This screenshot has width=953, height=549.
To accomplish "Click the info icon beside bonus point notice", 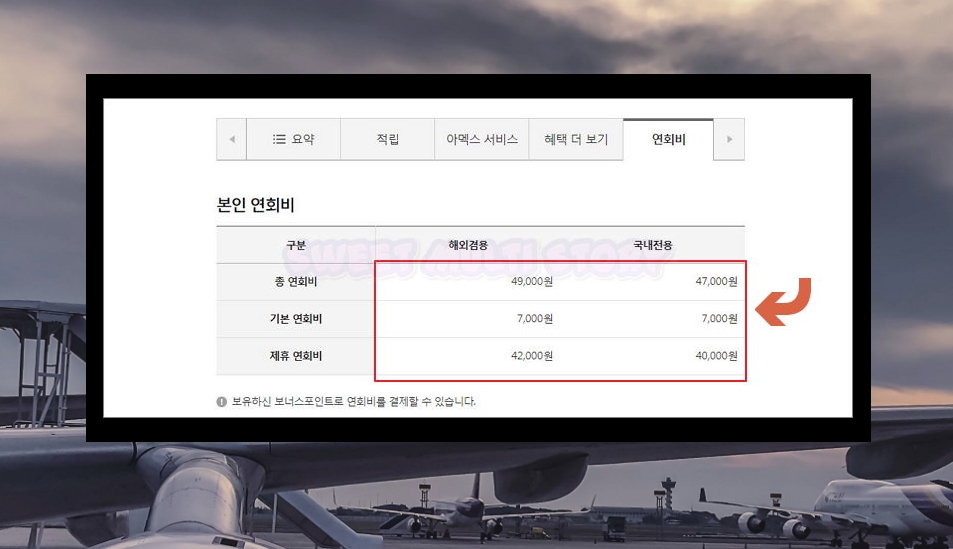I will tap(222, 401).
